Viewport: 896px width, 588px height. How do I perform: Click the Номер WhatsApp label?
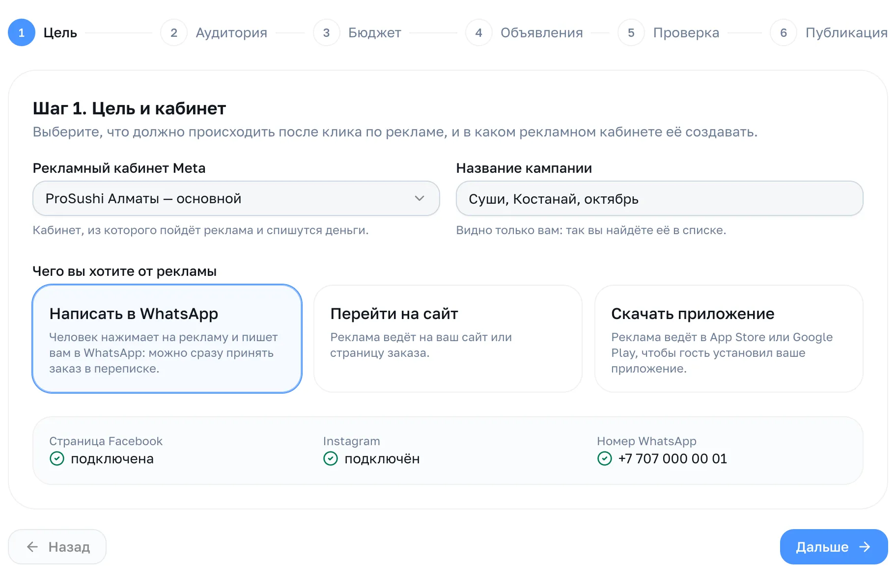(x=646, y=441)
